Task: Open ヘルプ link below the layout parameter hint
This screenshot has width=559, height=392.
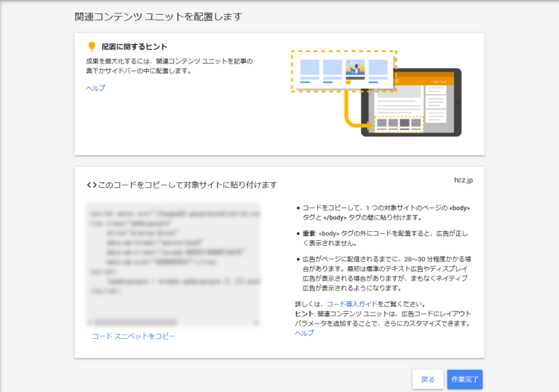Action: tap(304, 333)
